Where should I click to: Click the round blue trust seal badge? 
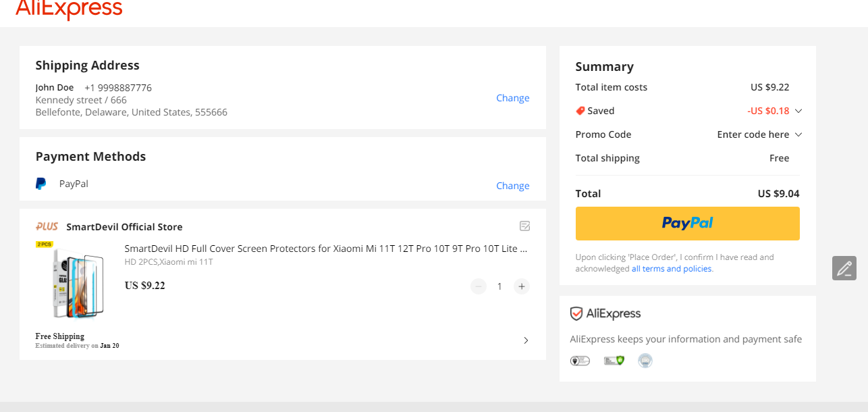pos(645,361)
